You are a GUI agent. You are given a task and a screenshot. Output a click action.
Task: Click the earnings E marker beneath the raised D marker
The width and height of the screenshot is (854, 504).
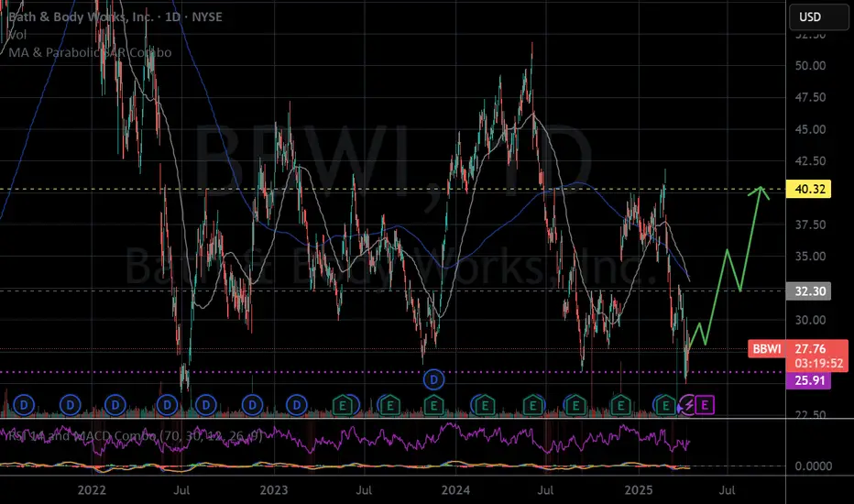(x=433, y=405)
